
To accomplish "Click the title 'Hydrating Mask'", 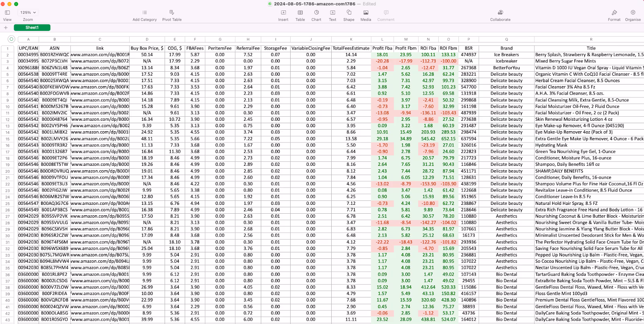I will (x=551, y=145).
